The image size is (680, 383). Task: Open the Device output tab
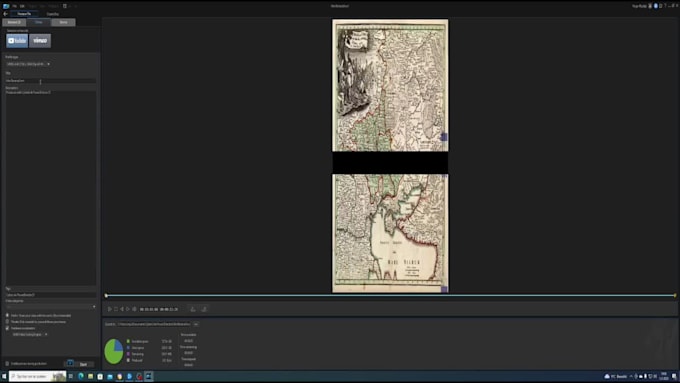tap(63, 22)
